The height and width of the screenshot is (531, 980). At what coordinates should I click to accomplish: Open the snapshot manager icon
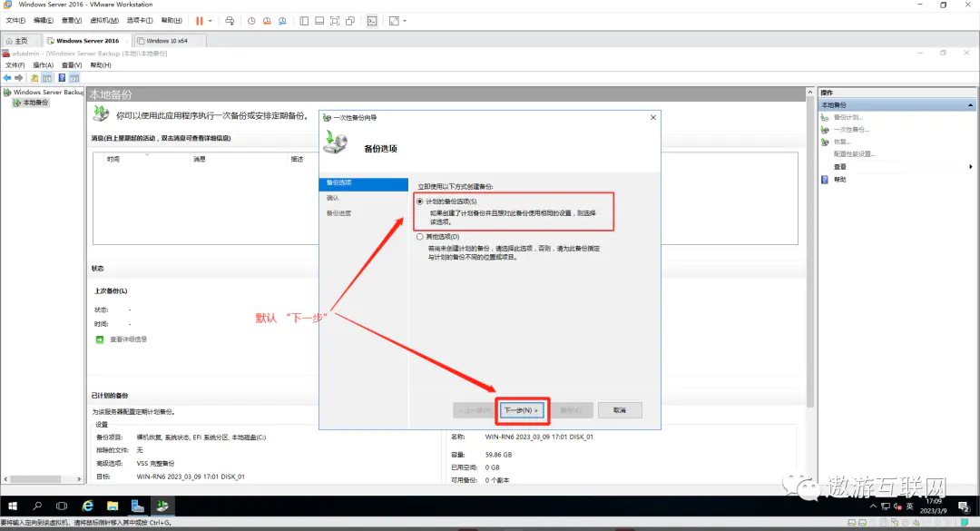[282, 21]
